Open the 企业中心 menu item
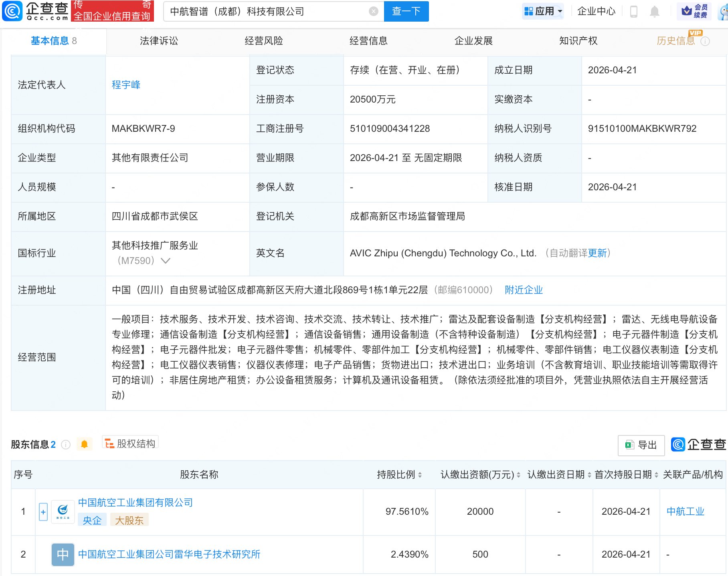This screenshot has width=728, height=576. pyautogui.click(x=596, y=11)
